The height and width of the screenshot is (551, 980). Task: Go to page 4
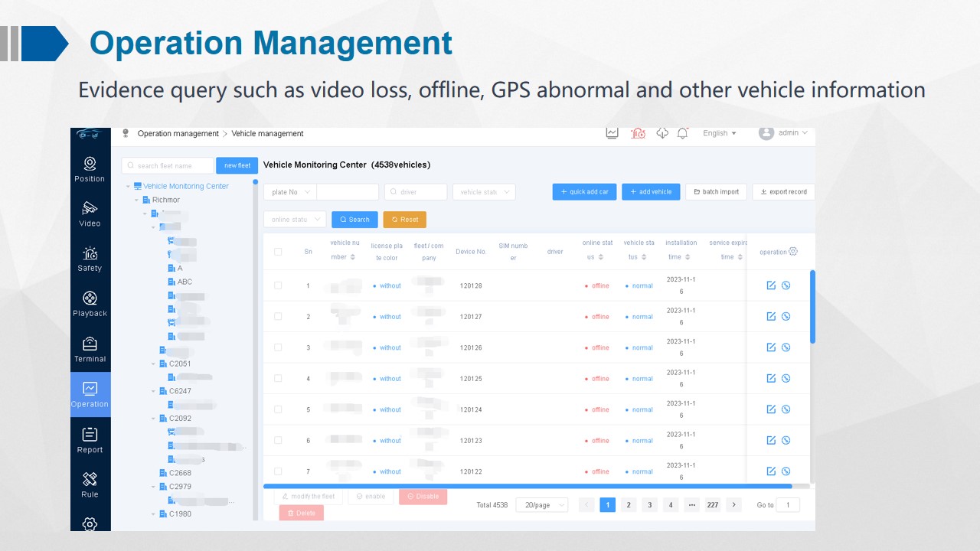(x=671, y=505)
